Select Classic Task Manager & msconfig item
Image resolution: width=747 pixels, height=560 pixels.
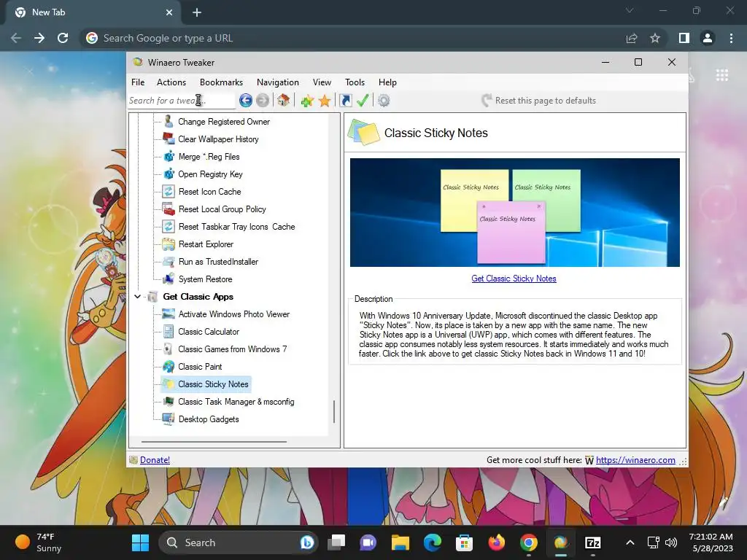click(236, 402)
